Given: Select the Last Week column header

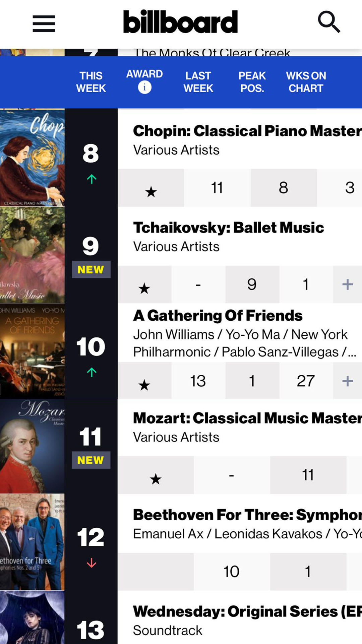Looking at the screenshot, I should click(198, 82).
